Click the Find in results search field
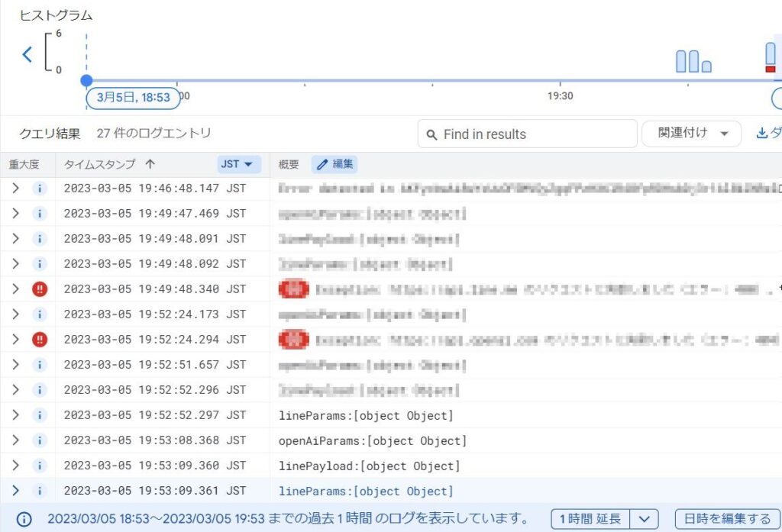The image size is (782, 532). 535,134
